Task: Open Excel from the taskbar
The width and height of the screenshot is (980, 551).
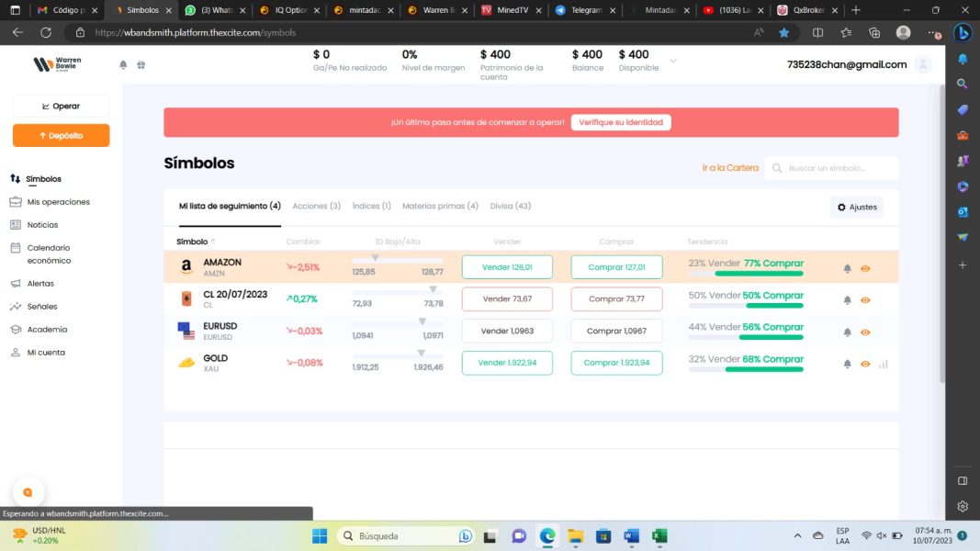Action: (x=659, y=536)
